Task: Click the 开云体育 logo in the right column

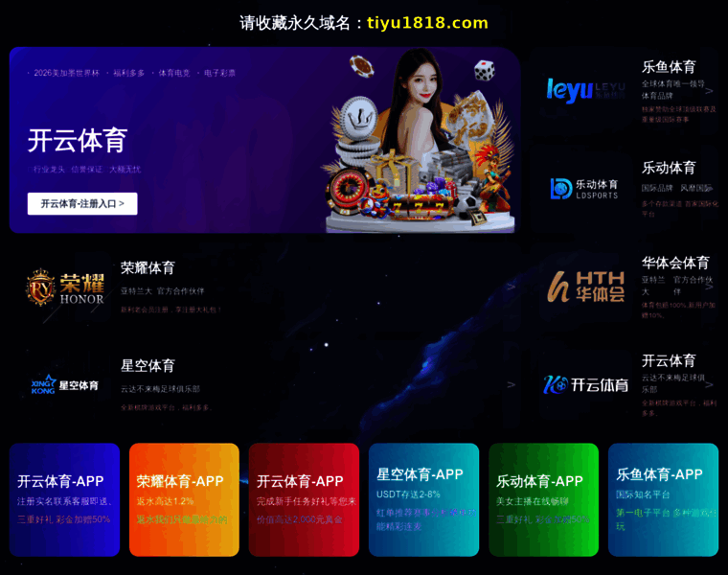Action: tap(586, 384)
